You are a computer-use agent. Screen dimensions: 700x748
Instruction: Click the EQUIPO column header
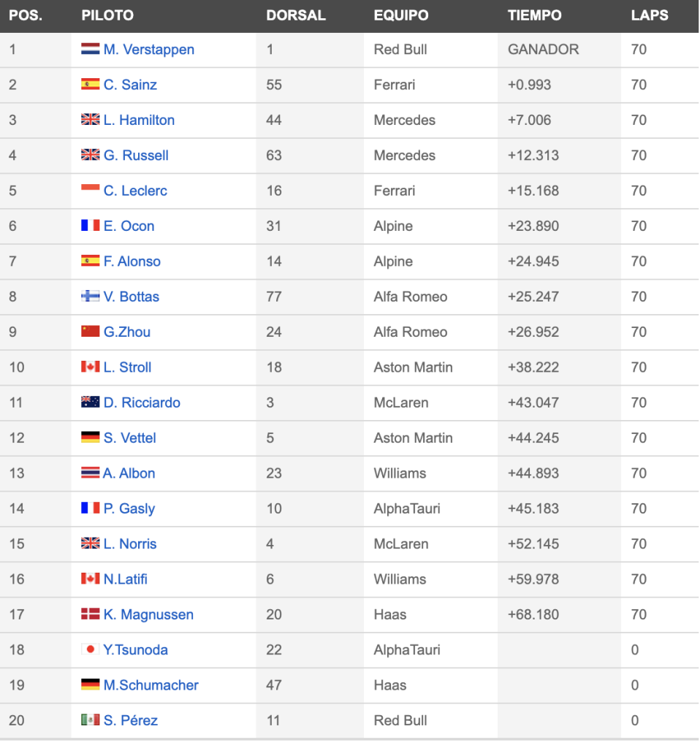tap(401, 15)
